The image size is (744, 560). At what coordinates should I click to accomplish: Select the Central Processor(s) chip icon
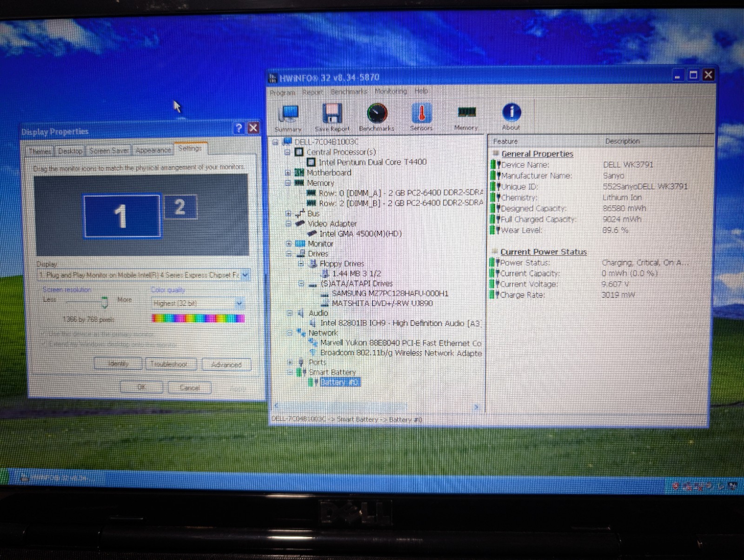click(299, 152)
